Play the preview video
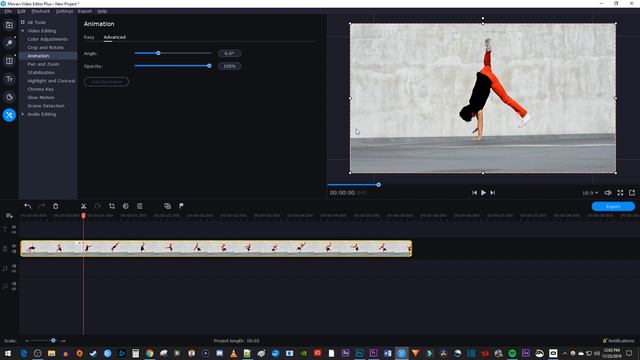Image resolution: width=640 pixels, height=360 pixels. [483, 193]
